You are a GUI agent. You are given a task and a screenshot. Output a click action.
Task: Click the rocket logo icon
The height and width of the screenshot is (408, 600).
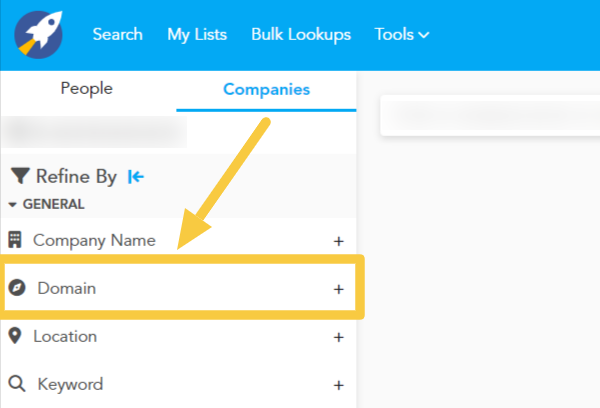tap(38, 34)
